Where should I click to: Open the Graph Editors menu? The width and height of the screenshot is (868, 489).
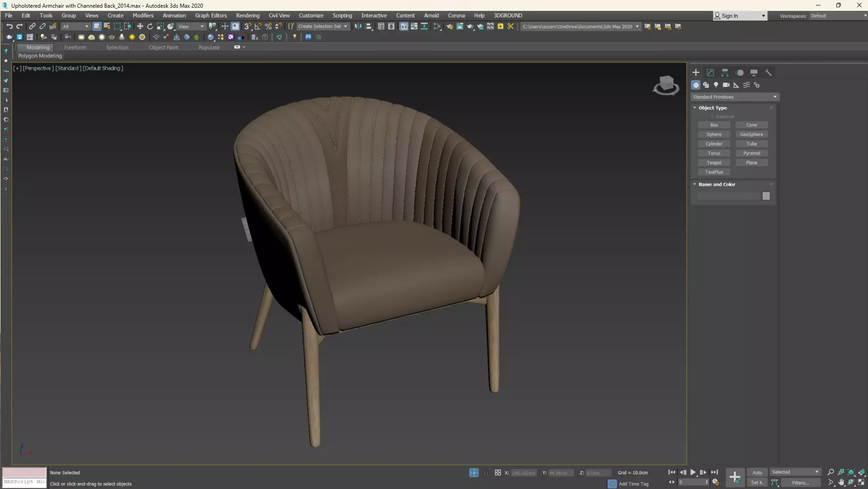[x=211, y=15]
